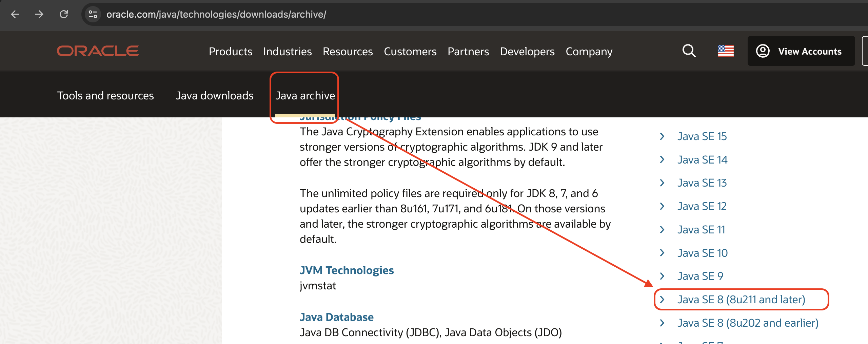This screenshot has width=868, height=344.
Task: Open Java SE 8 (8u202 and earlier) link
Action: click(748, 323)
